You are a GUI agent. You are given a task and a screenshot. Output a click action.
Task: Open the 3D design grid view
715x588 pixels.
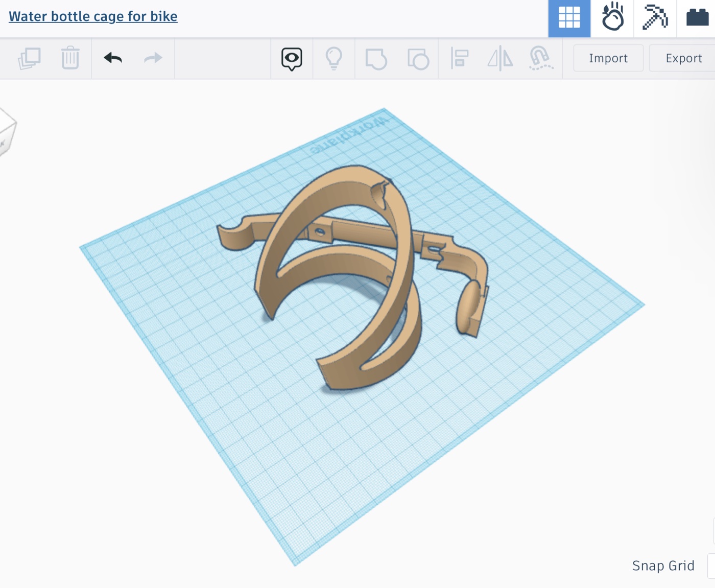pyautogui.click(x=569, y=18)
